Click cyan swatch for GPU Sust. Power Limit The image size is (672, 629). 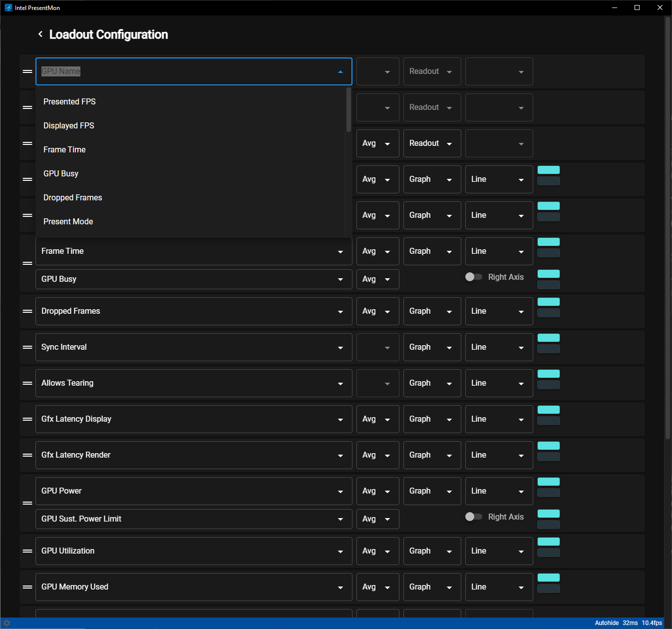point(549,514)
